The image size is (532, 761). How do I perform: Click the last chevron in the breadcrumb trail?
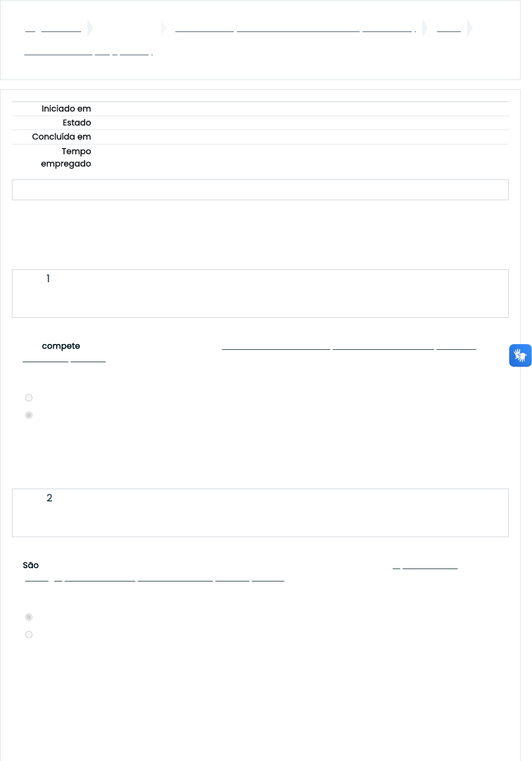[470, 28]
